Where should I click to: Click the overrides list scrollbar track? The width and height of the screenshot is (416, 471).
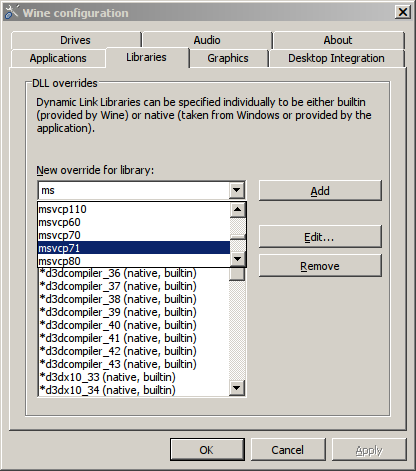(x=237, y=330)
